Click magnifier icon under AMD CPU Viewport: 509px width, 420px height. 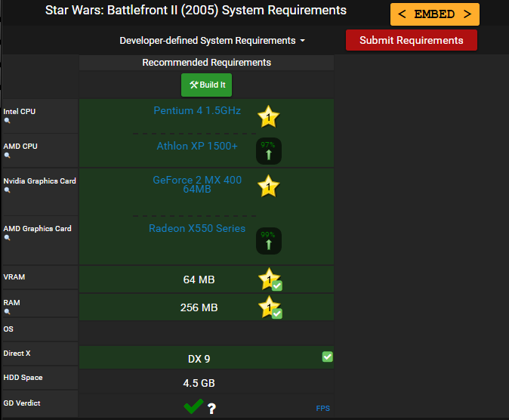click(7, 156)
